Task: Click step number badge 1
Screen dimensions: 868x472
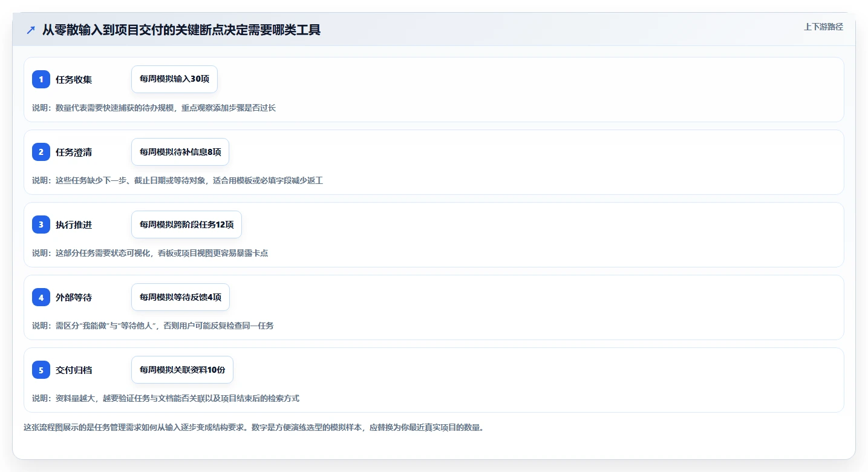Action: pyautogui.click(x=41, y=79)
